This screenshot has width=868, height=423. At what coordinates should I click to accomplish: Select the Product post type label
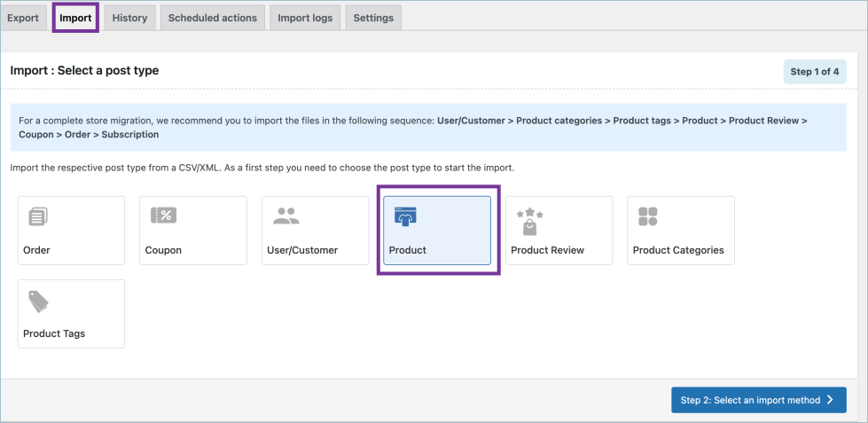408,250
